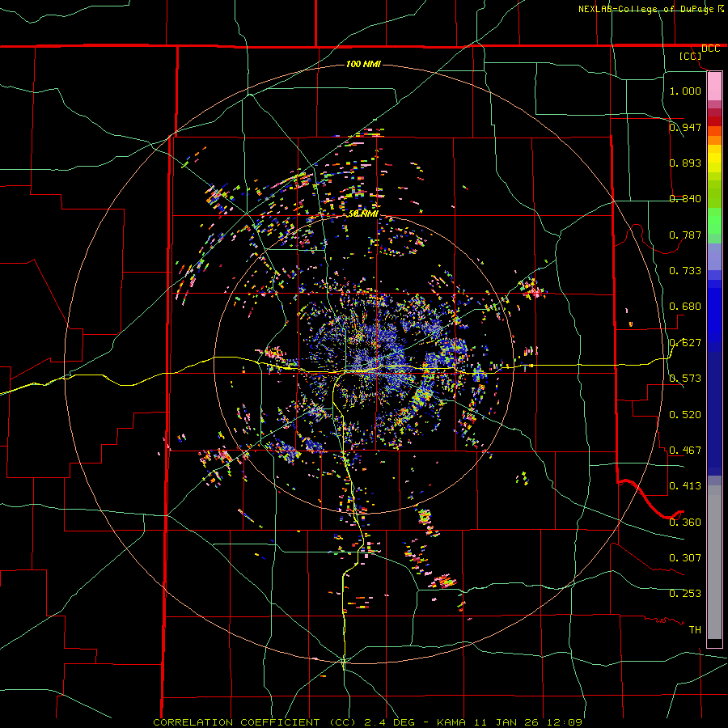728x728 pixels.
Task: Select the 0.307 scale value
Action: tap(685, 557)
